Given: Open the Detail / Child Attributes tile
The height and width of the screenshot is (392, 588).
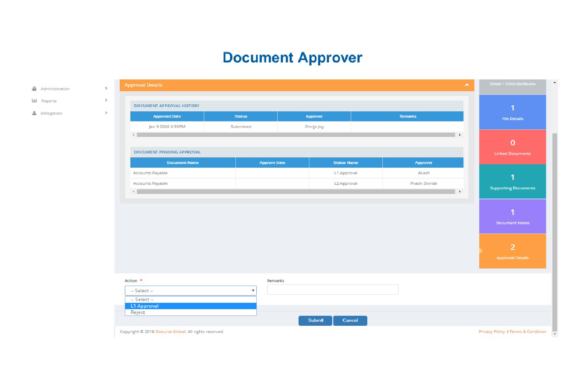Looking at the screenshot, I should (513, 87).
